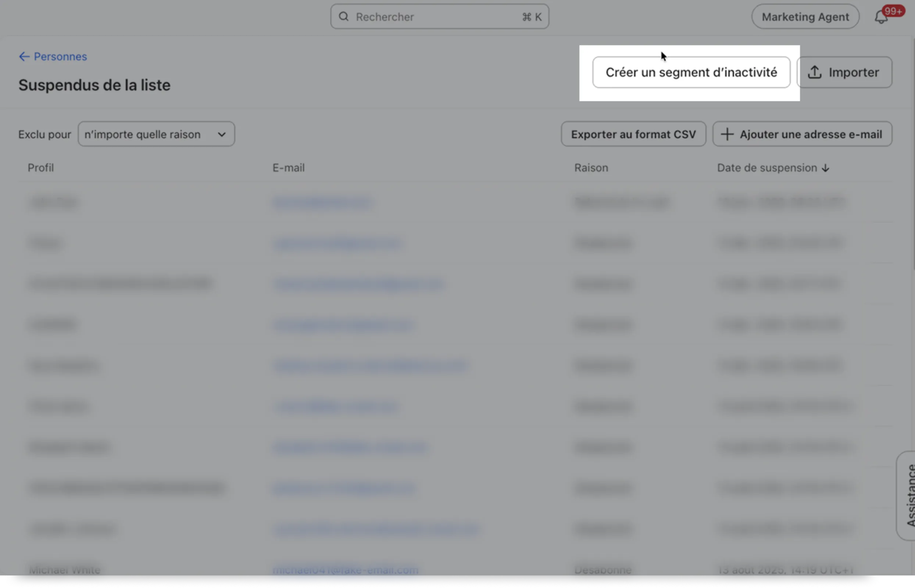The image size is (915, 588).
Task: Open the Marketing Agent button
Action: coord(805,17)
